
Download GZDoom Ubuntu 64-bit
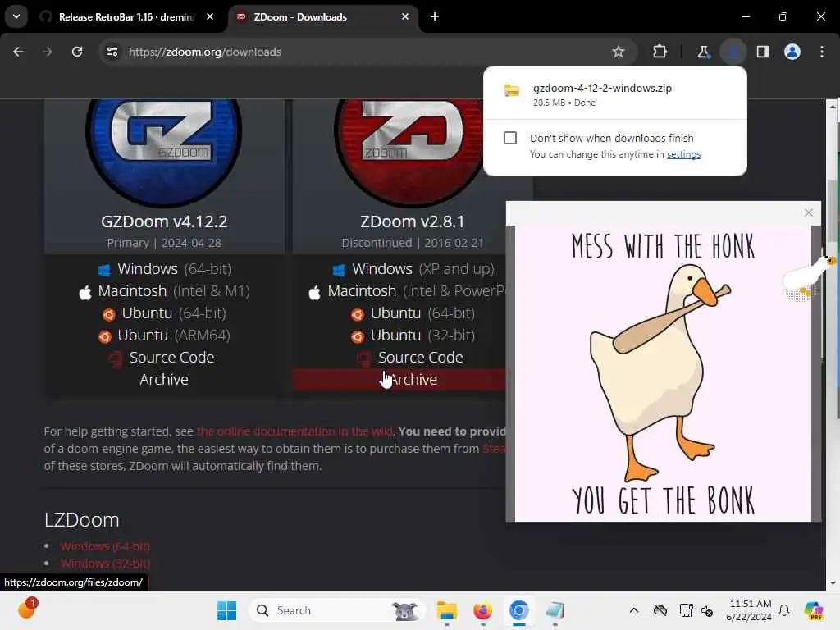coord(164,313)
